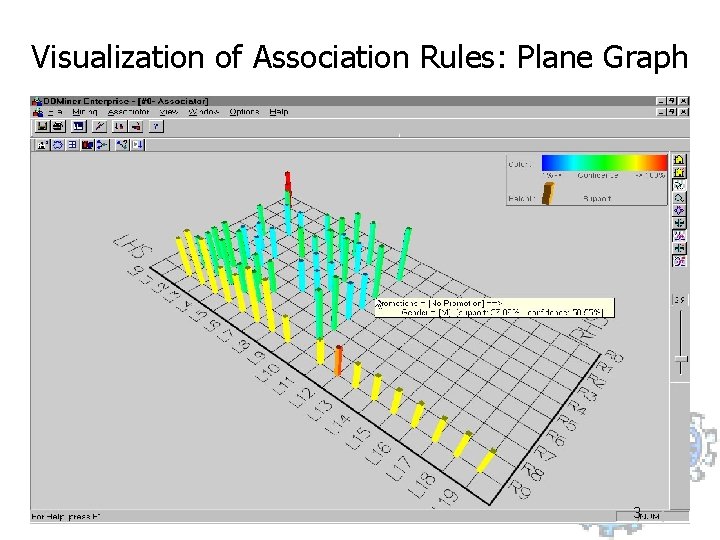Click the table layout icon beside the printer
The image size is (720, 540).
coord(79,126)
